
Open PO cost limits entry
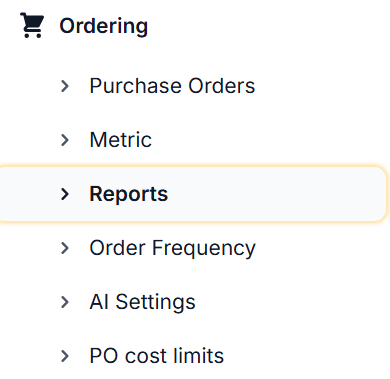(x=157, y=356)
